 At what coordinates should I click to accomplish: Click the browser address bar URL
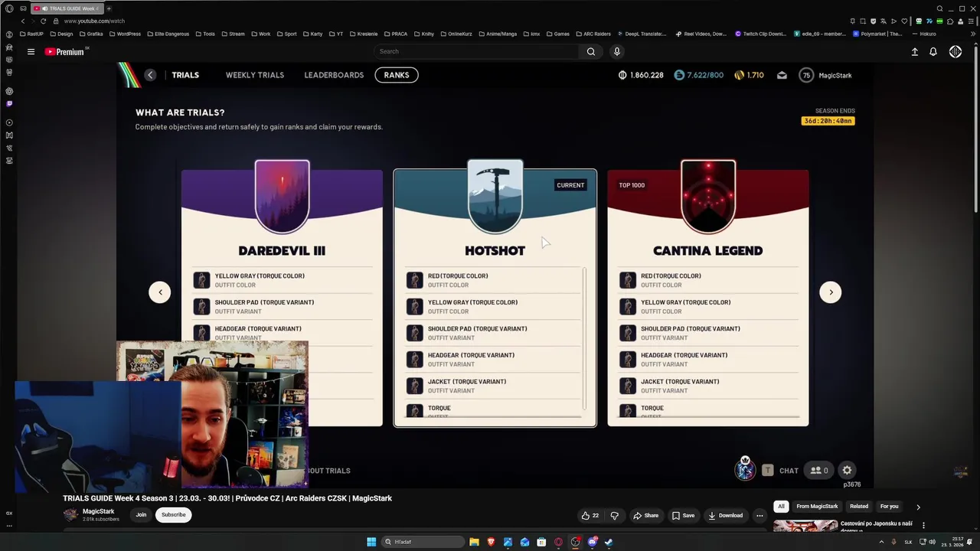[x=94, y=21]
